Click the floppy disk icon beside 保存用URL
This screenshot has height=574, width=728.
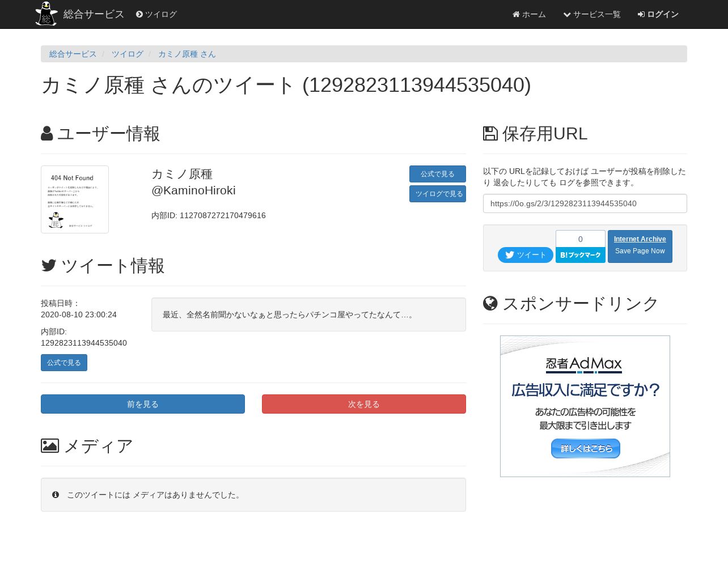pos(490,134)
